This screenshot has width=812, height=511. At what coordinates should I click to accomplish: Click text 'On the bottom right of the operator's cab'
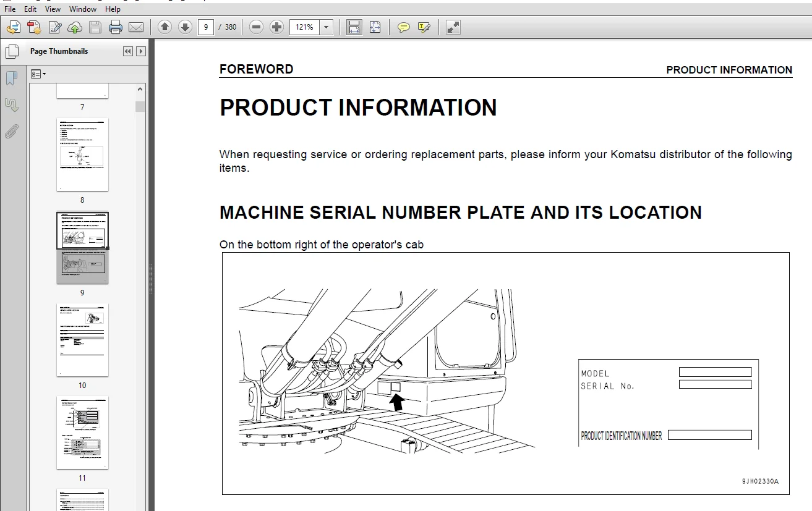[x=322, y=245]
